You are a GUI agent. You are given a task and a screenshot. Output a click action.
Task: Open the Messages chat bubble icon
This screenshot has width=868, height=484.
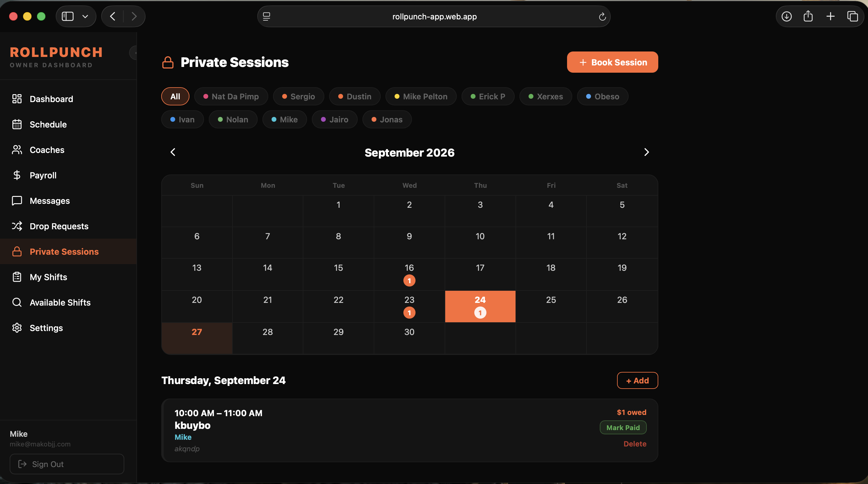tap(17, 201)
